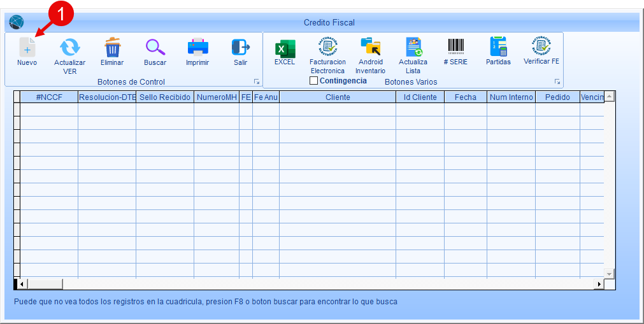644x324 pixels.
Task: Open Facturacion Electronica
Action: tap(327, 47)
